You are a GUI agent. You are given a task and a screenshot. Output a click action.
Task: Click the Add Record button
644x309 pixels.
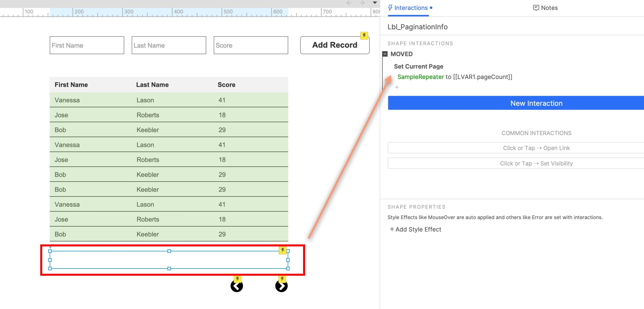tap(335, 45)
